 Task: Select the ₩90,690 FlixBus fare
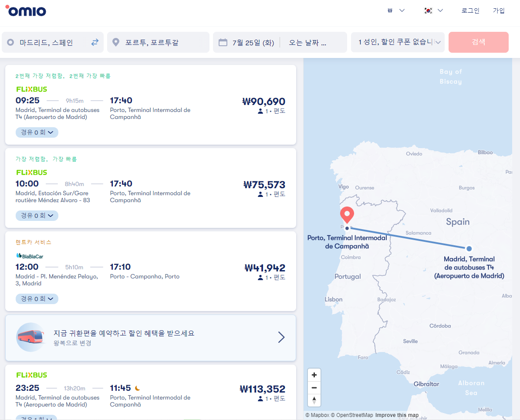[x=263, y=102]
